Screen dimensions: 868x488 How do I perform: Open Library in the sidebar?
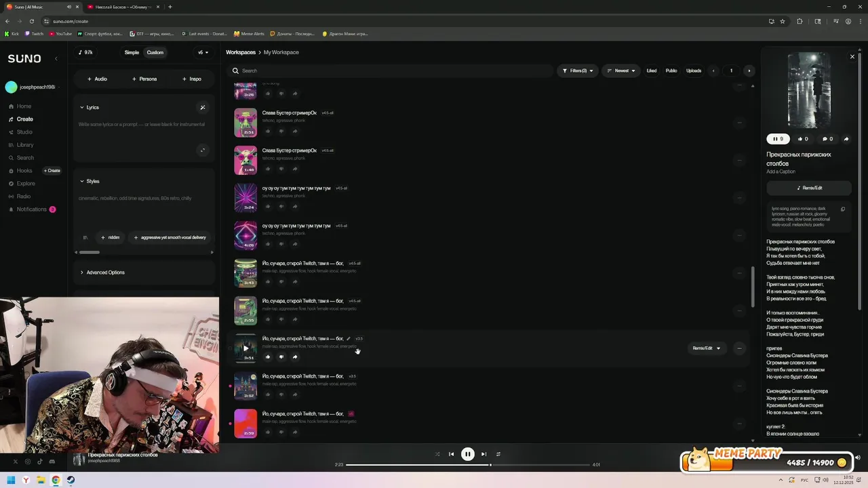pos(21,145)
